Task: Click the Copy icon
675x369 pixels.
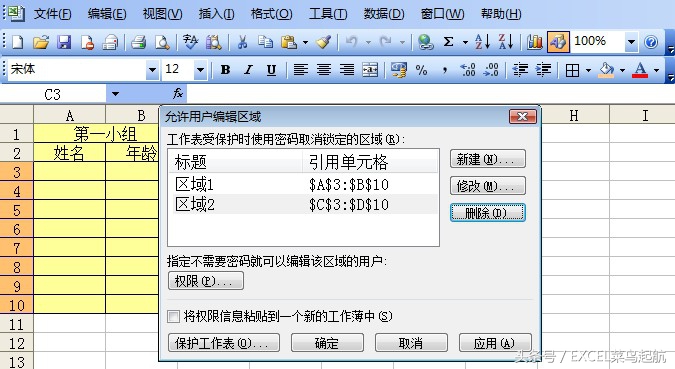Action: (x=266, y=42)
